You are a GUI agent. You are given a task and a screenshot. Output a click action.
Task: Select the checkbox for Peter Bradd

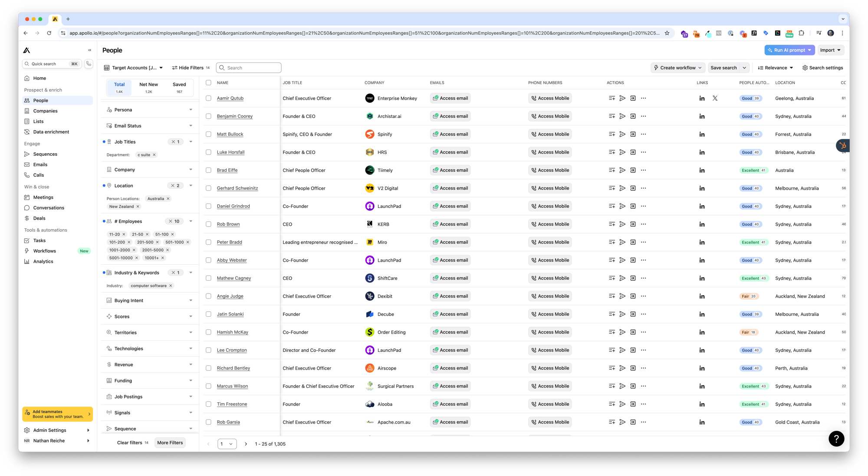pyautogui.click(x=209, y=242)
